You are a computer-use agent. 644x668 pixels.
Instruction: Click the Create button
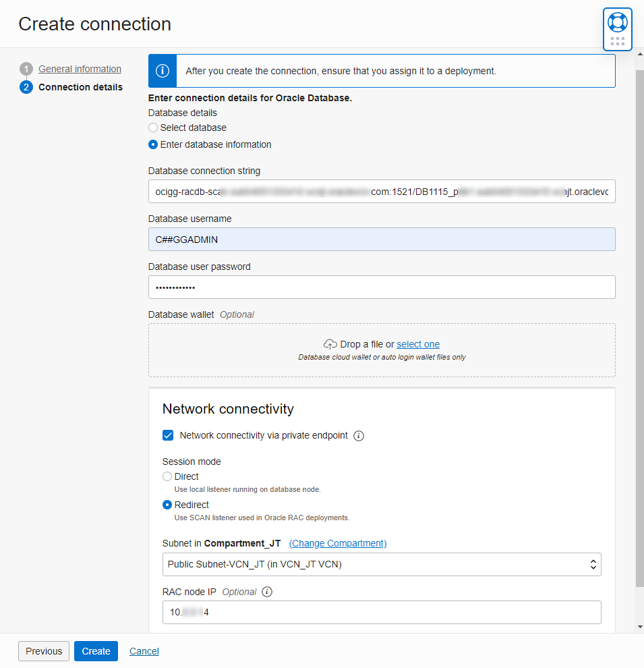[96, 651]
